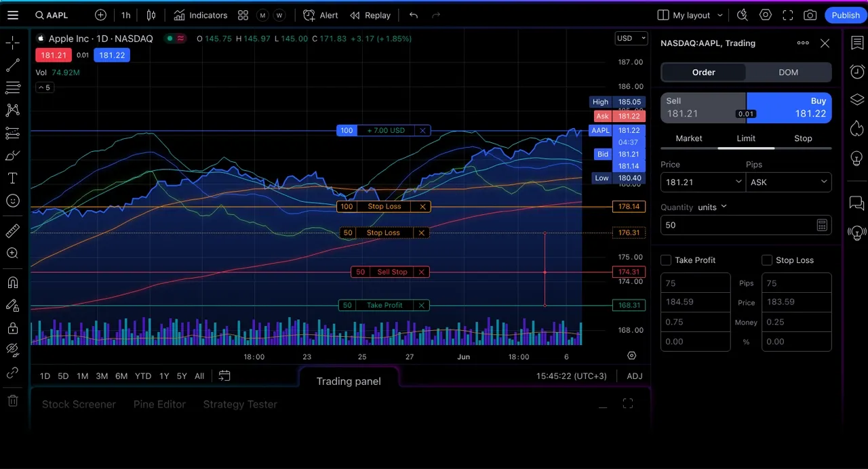Add symbol to compare with plus icon

click(x=100, y=15)
